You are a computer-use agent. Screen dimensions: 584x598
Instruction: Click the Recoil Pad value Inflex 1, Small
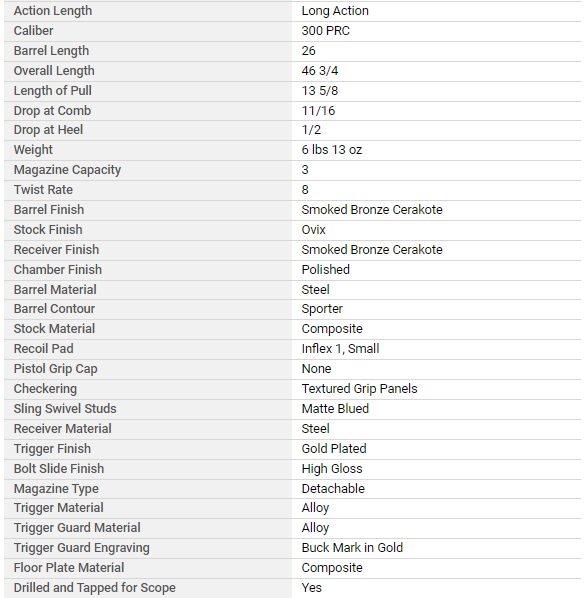tap(340, 349)
